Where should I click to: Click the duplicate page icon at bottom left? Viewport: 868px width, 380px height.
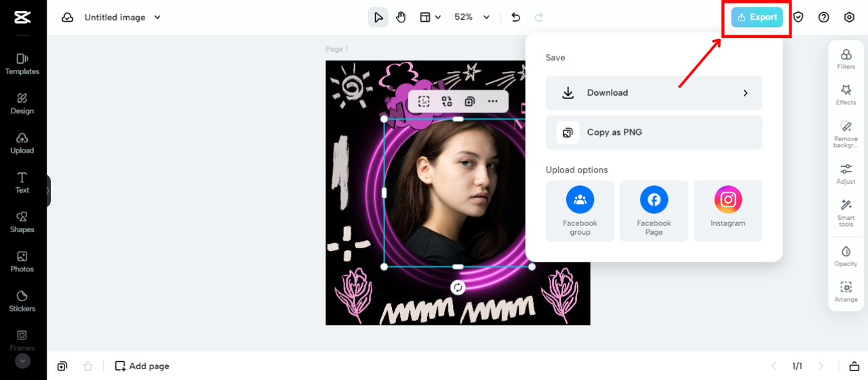tap(62, 366)
